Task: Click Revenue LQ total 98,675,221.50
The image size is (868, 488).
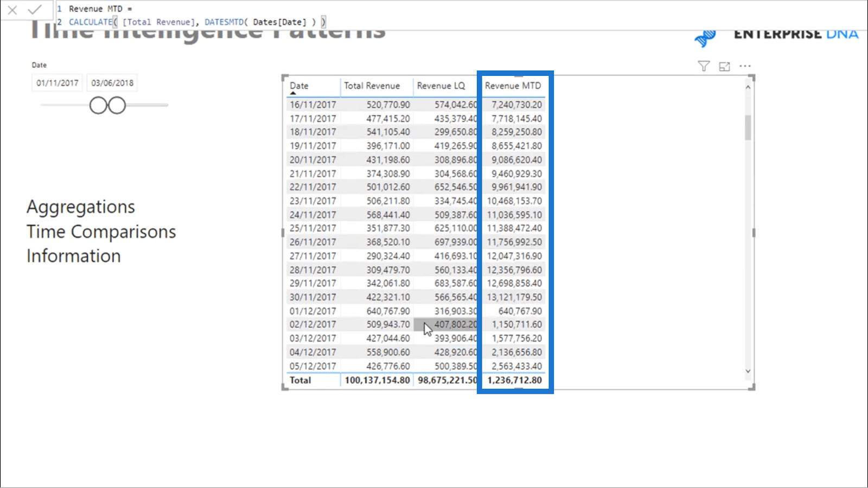Action: [x=448, y=380]
